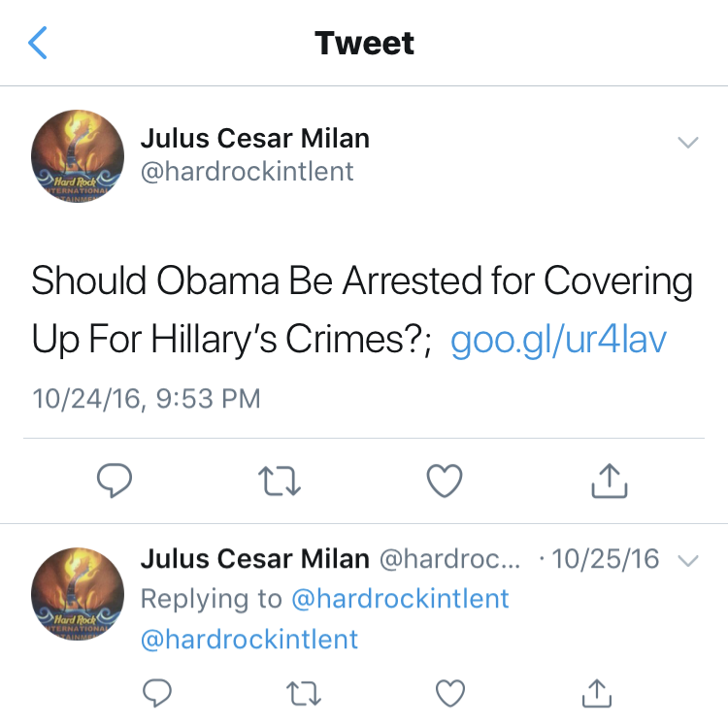The width and height of the screenshot is (728, 725).
Task: Like the 10/25/16 reply tweet
Action: click(450, 693)
